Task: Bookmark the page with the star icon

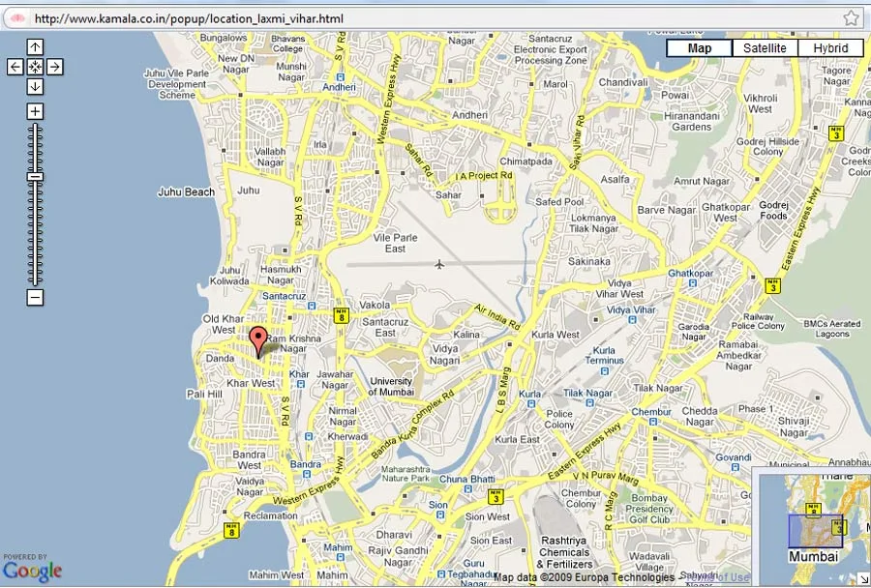Action: (x=851, y=18)
